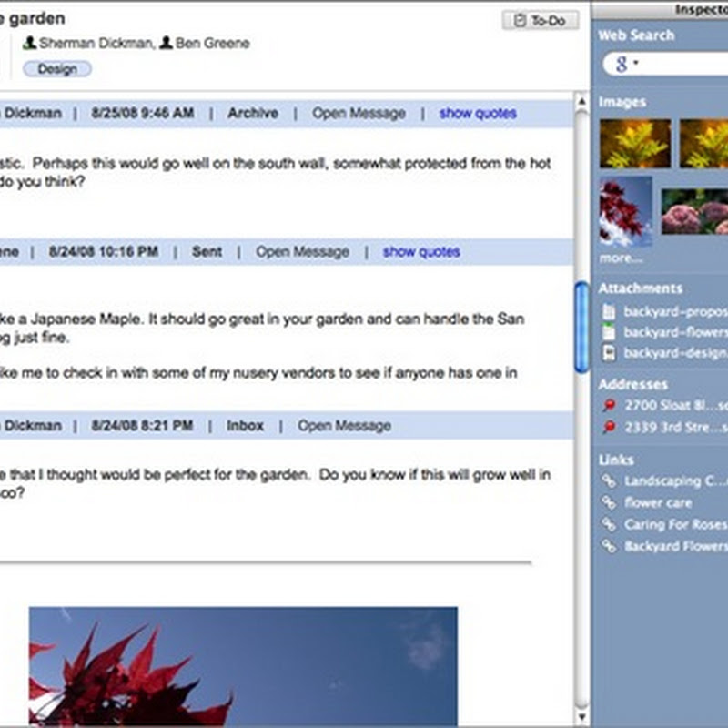Open Message for 8/25/08 9:46 AM email
728x728 pixels.
coord(359,113)
